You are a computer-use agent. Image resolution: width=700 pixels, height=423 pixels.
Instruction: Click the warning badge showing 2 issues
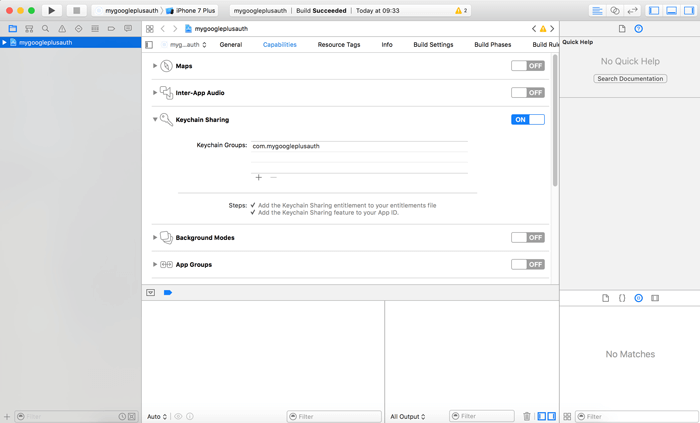click(x=461, y=10)
